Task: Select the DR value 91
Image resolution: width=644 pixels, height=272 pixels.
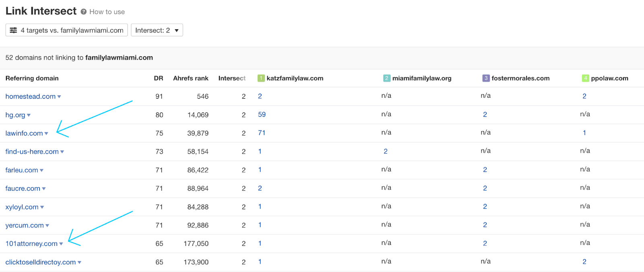Action: click(159, 97)
